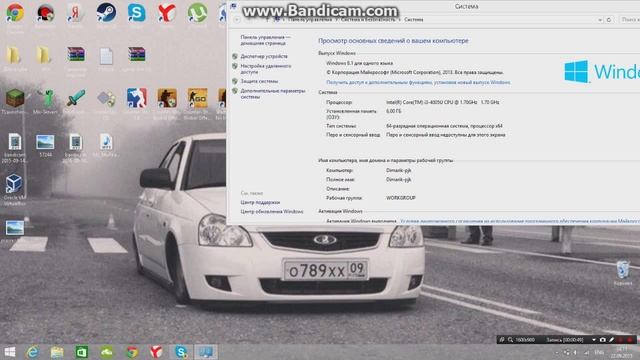The image size is (640, 360).
Task: Open Google Chrome desktop shortcut
Action: (15, 13)
